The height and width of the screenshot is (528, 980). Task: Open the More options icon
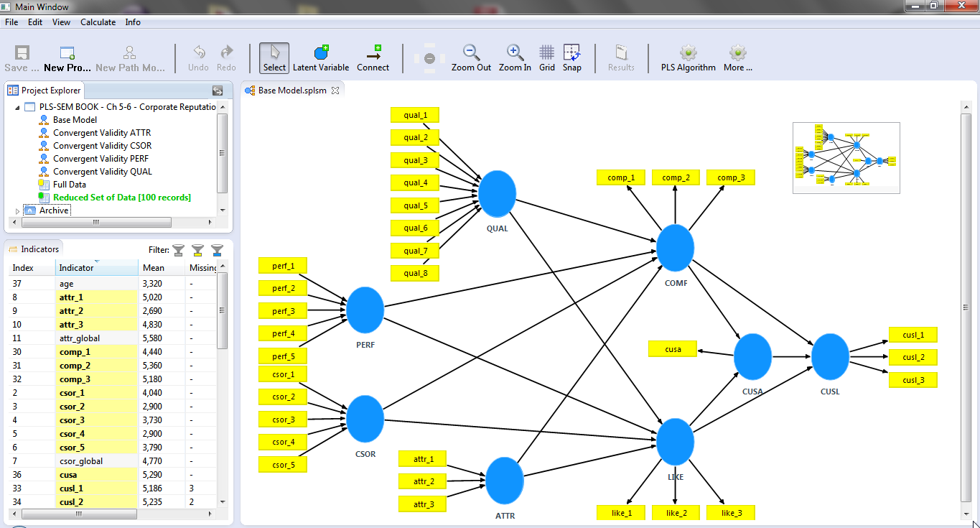(x=737, y=57)
